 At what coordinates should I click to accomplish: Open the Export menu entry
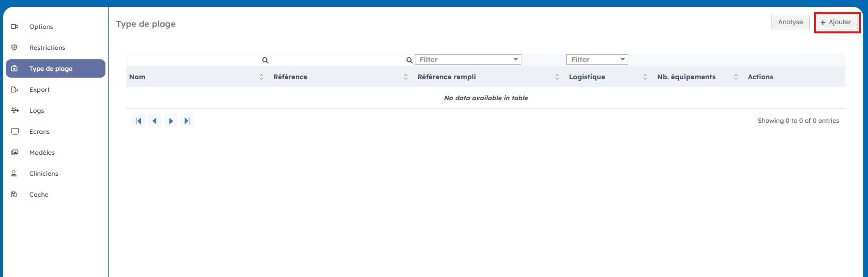(39, 90)
